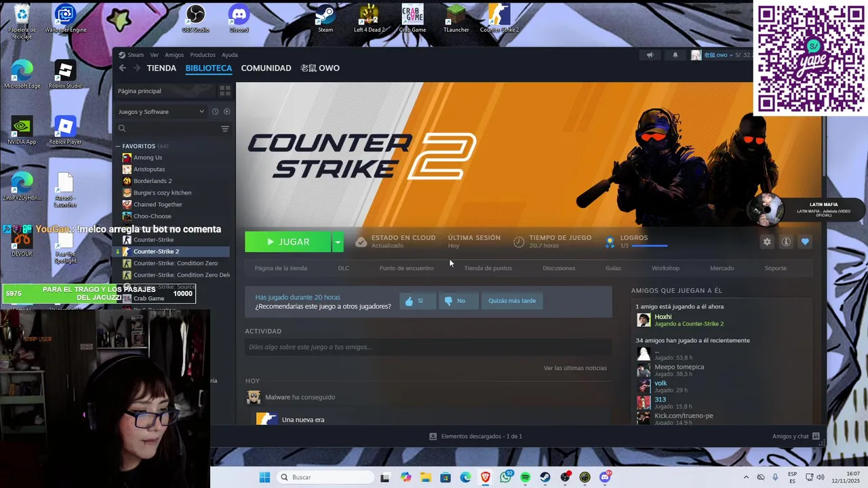Viewport: 868px width, 488px height.
Task: Select Choo-Choose in the library
Action: [152, 216]
